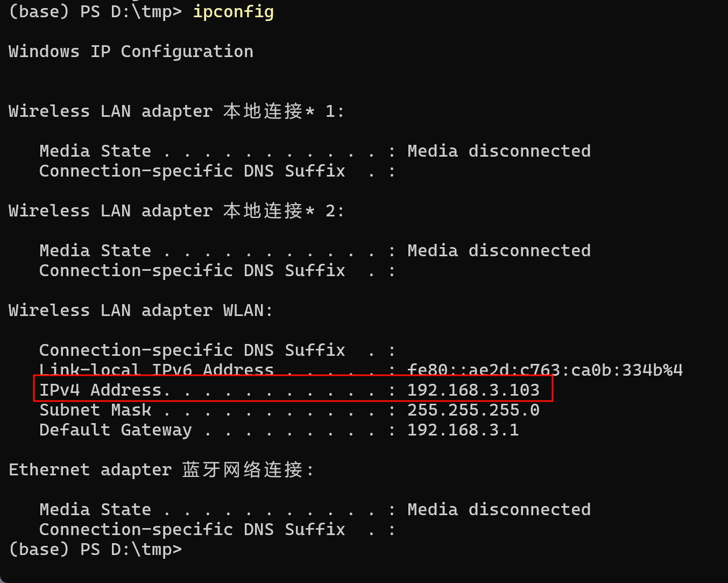Viewport: 728px width, 583px height.
Task: Click the link-local IPv6 address value
Action: tap(545, 370)
